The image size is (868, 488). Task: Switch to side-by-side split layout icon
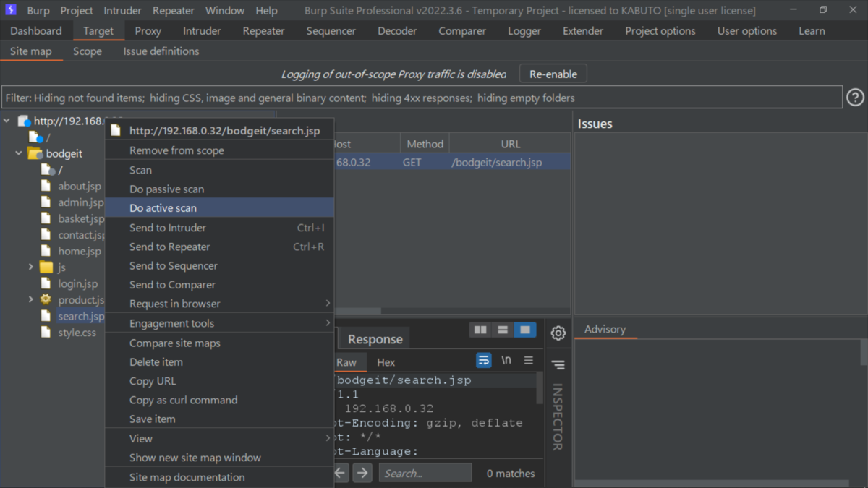pos(480,330)
